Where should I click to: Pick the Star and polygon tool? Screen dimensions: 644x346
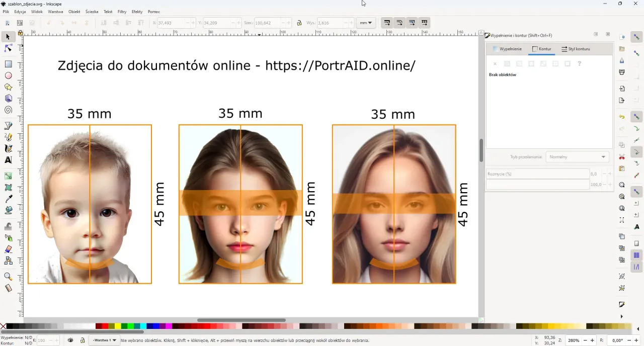(8, 87)
